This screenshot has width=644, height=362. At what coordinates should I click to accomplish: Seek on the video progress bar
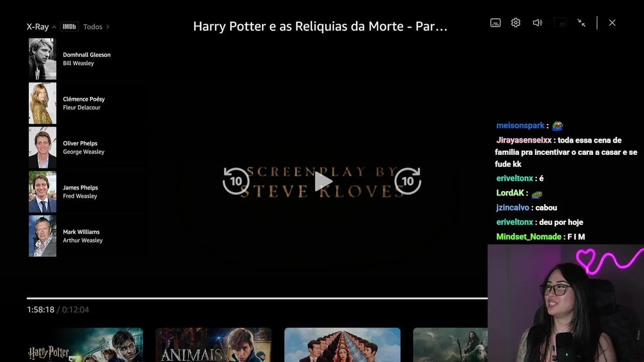[x=257, y=298]
